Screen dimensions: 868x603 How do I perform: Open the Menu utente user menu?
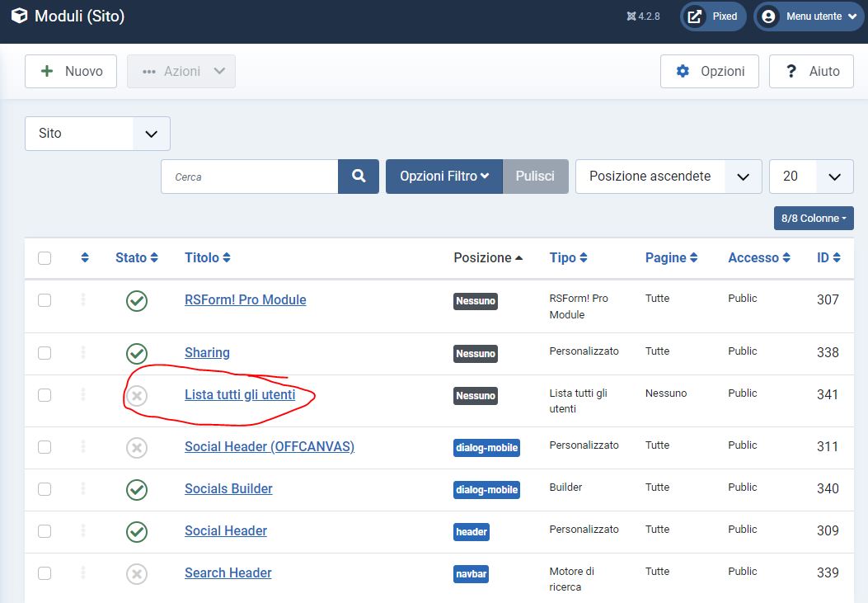tap(808, 16)
